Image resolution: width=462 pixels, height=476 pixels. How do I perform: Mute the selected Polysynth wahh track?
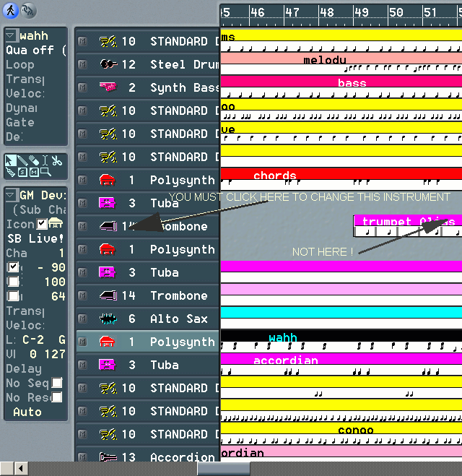[82, 342]
